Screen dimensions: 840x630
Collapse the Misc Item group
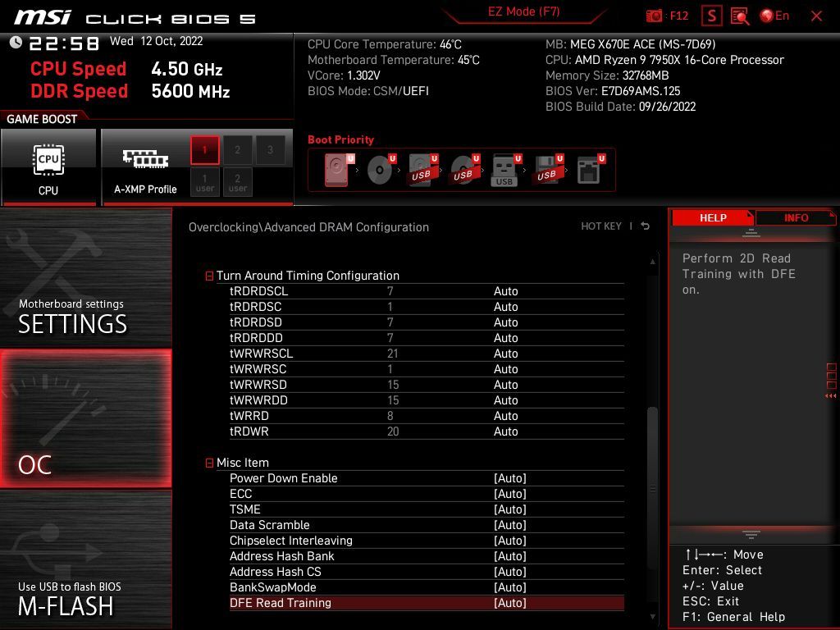coord(209,463)
